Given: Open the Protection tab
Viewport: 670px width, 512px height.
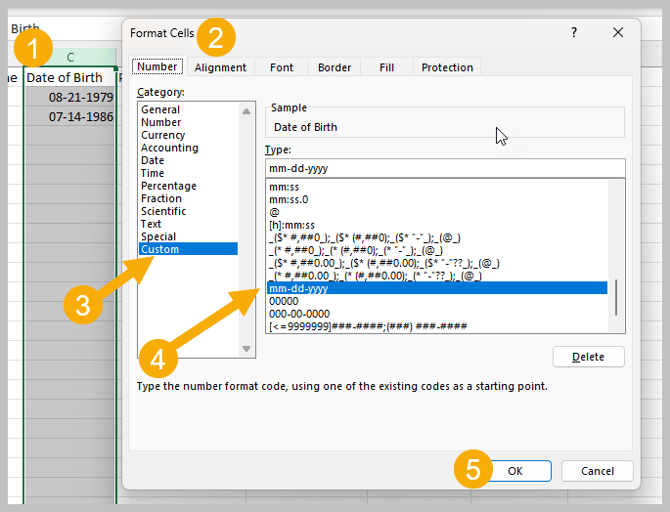Looking at the screenshot, I should point(447,68).
